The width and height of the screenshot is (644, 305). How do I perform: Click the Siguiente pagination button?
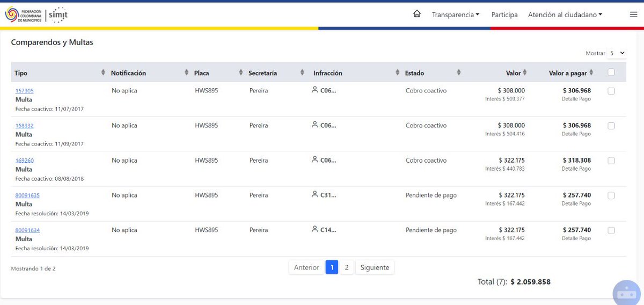click(375, 267)
